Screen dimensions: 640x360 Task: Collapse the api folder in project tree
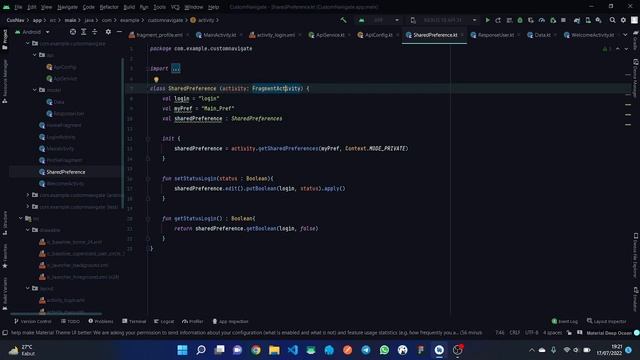35,55
